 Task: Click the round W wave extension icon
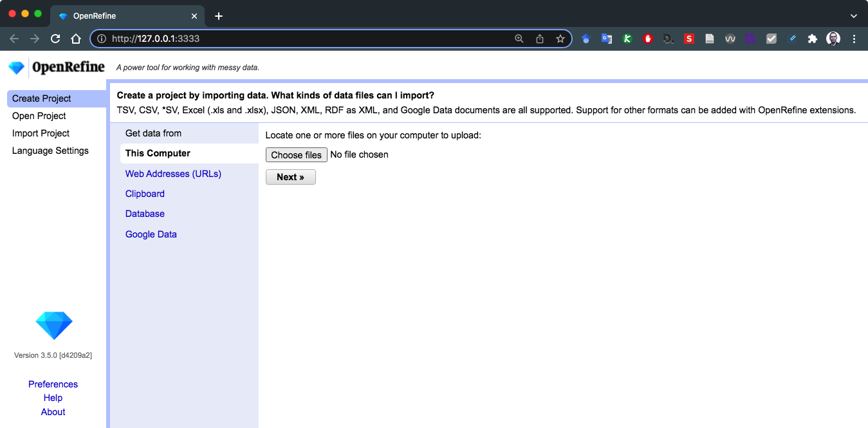(x=730, y=39)
